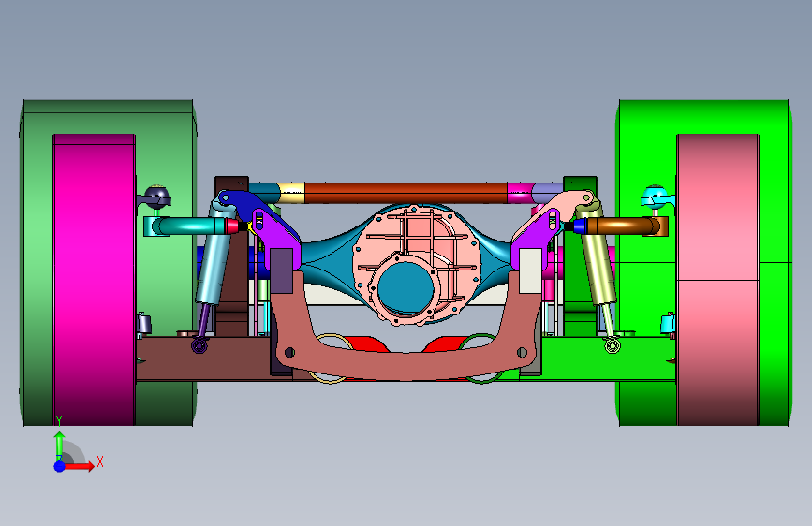This screenshot has height=526, width=812.
Task: Select the red cap on left link
Action: 232,226
